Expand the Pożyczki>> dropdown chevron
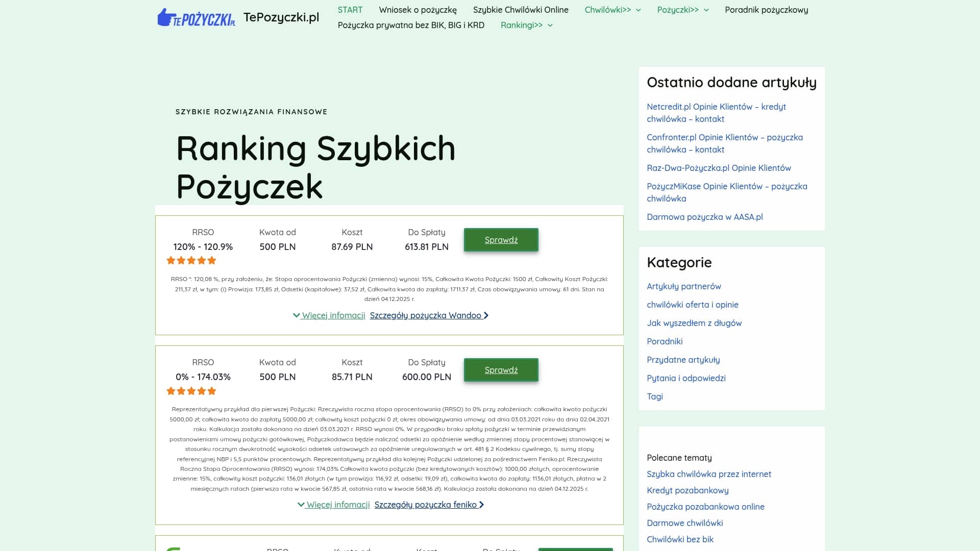 (706, 10)
